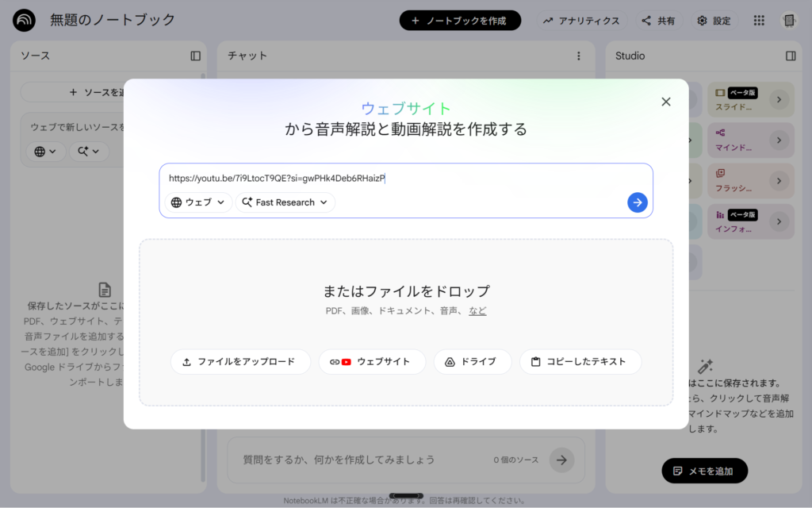812x508 pixels.
Task: Open アナリティクス
Action: pos(581,20)
